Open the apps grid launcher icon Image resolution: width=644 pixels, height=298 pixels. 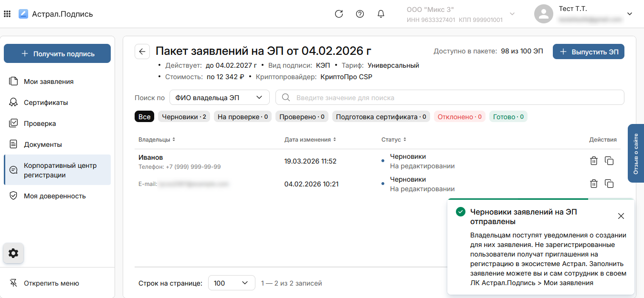7,14
